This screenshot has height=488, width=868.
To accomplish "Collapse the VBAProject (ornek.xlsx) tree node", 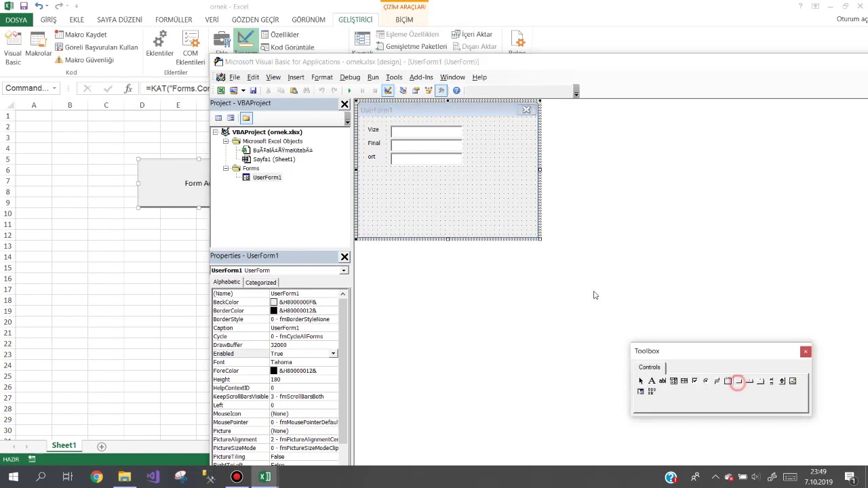I will (x=216, y=132).
